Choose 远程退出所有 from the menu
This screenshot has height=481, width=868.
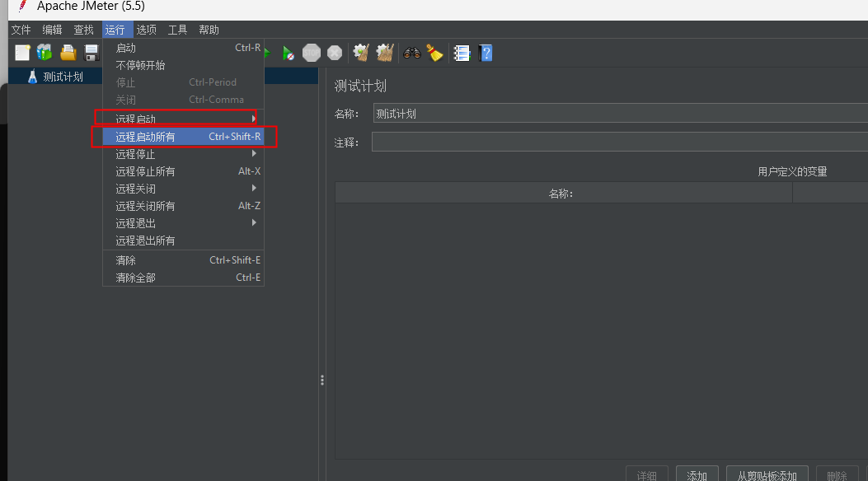(x=183, y=240)
